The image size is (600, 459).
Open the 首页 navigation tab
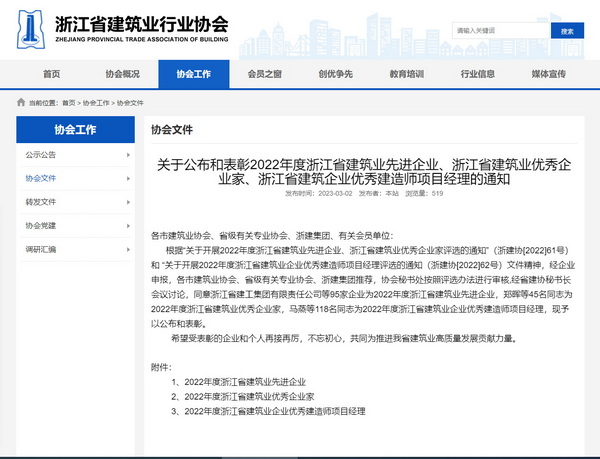click(51, 74)
